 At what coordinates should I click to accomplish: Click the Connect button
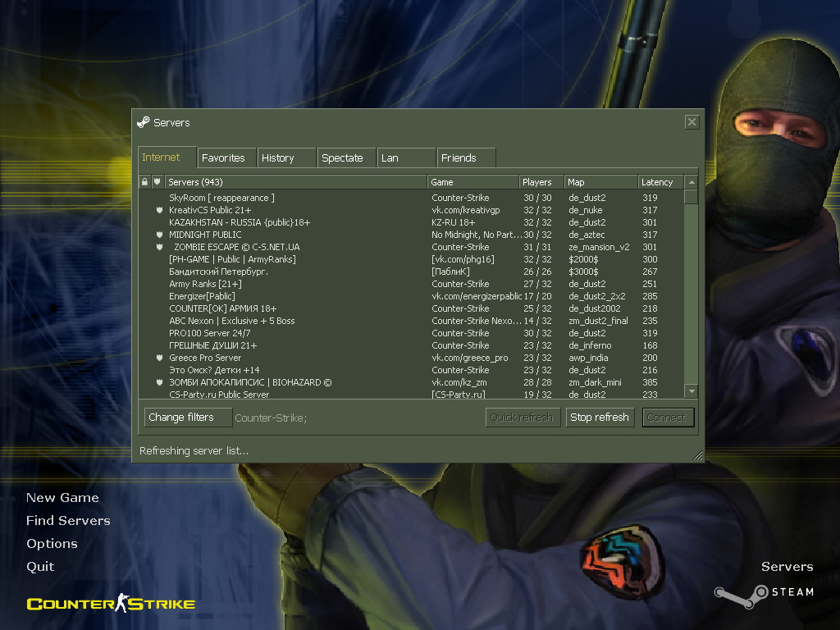pos(668,418)
